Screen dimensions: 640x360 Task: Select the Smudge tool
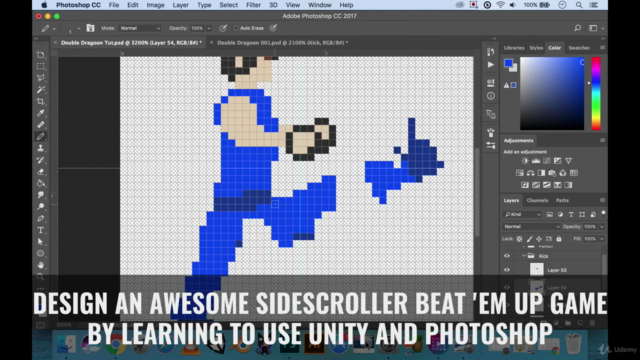(x=40, y=195)
